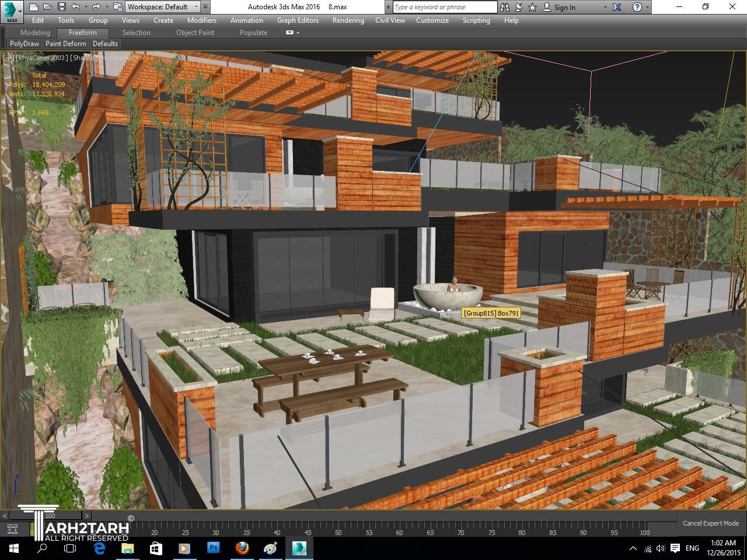Screen dimensions: 747x560
Task: Click the Cancel Expert Mode button
Action: pyautogui.click(x=710, y=523)
